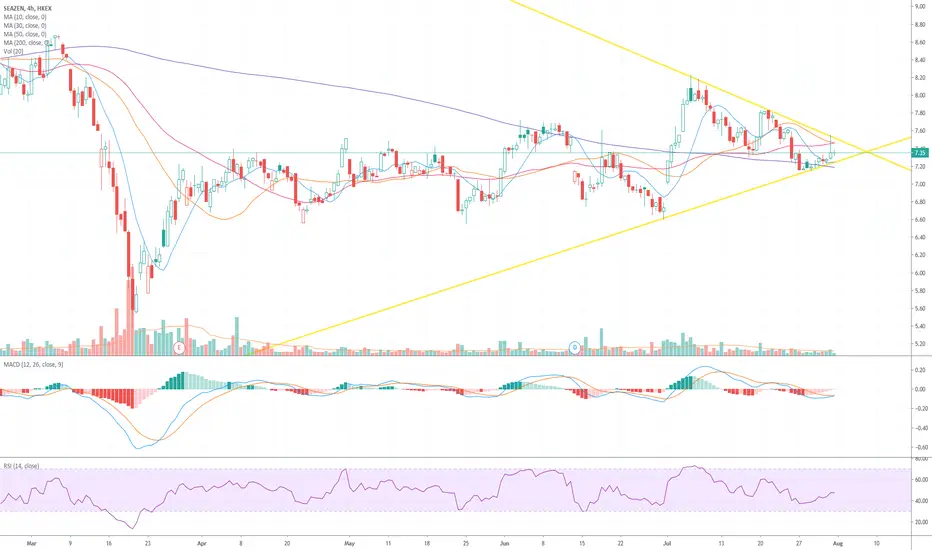The height and width of the screenshot is (550, 932).
Task: Click the 5.20 price axis label
Action: pos(920,344)
